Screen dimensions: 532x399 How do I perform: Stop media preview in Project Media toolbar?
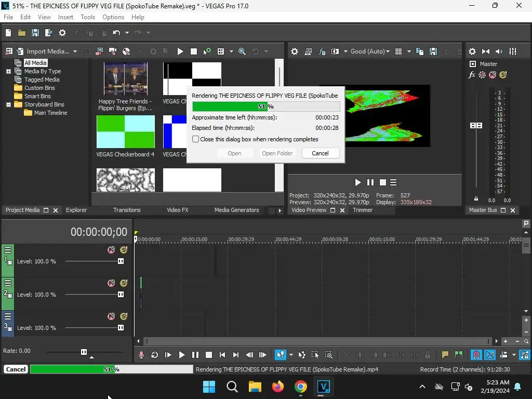tap(194, 51)
